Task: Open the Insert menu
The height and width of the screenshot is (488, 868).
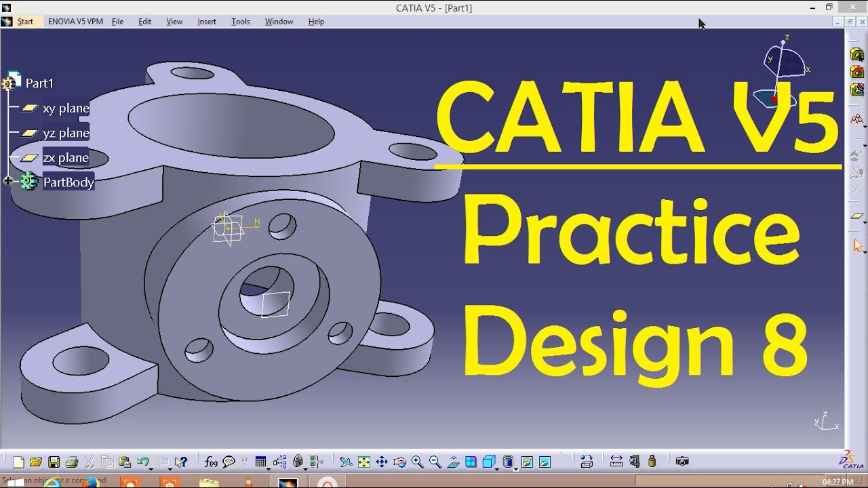Action: tap(207, 22)
